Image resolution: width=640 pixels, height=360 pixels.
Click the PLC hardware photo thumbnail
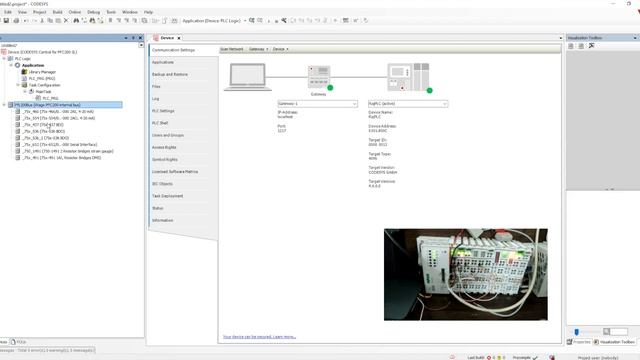(x=466, y=274)
